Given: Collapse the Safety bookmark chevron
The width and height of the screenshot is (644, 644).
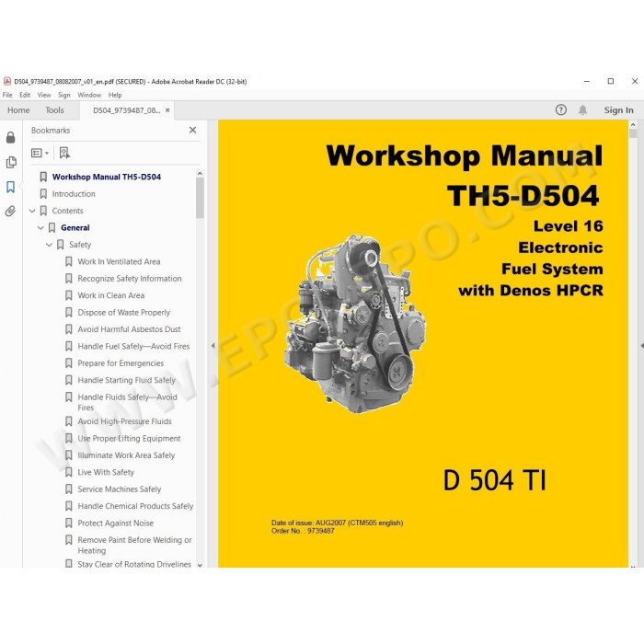Looking at the screenshot, I should tap(49, 245).
